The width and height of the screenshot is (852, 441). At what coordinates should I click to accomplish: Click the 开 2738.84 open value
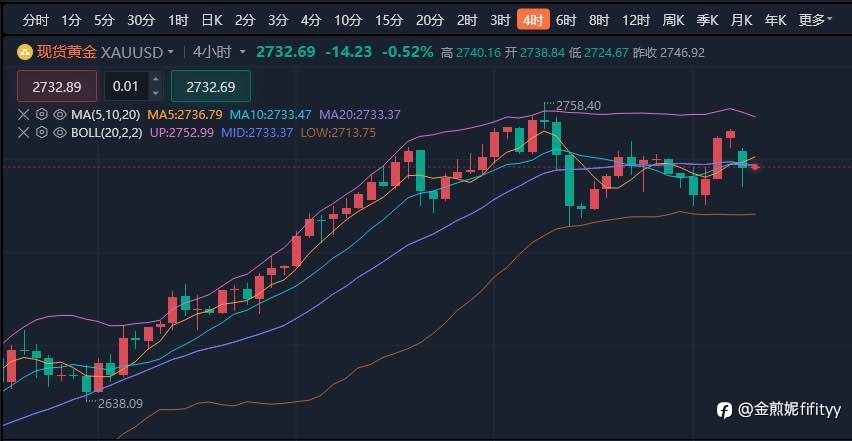[535, 53]
